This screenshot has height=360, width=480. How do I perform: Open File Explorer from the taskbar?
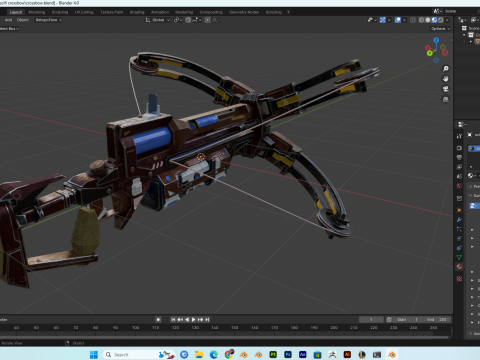pyautogui.click(x=199, y=354)
